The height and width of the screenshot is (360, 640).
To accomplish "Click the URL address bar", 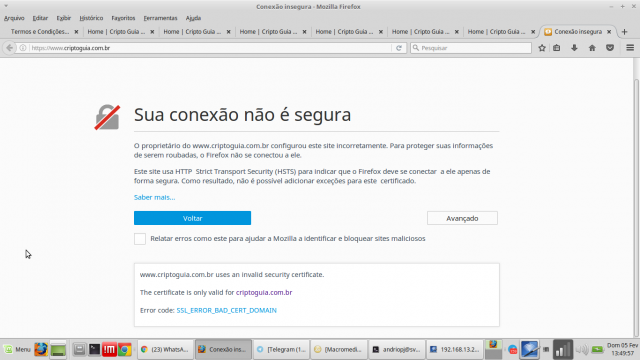I will pyautogui.click(x=210, y=48).
